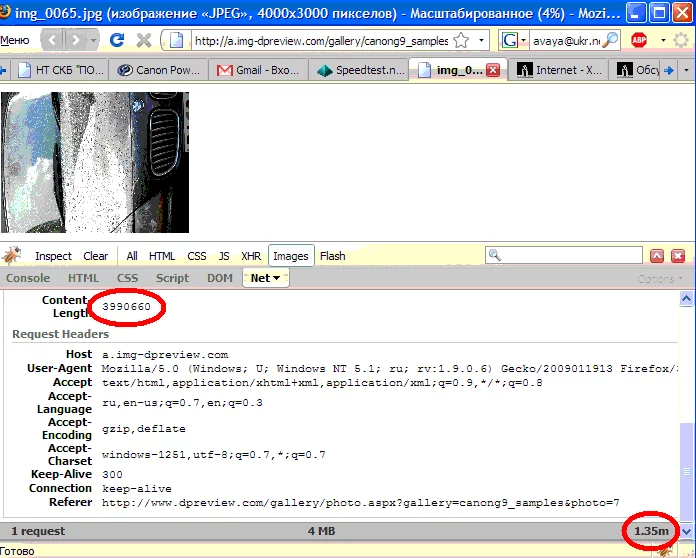Switch to the Firebug Script tab
This screenshot has width=696, height=558.
pyautogui.click(x=172, y=278)
